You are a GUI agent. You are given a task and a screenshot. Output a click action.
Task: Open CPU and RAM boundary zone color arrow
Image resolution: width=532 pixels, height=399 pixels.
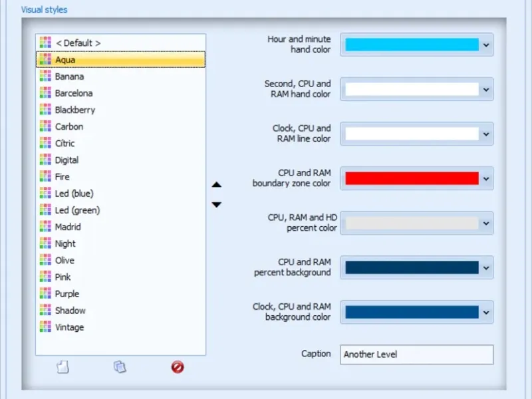[486, 178]
